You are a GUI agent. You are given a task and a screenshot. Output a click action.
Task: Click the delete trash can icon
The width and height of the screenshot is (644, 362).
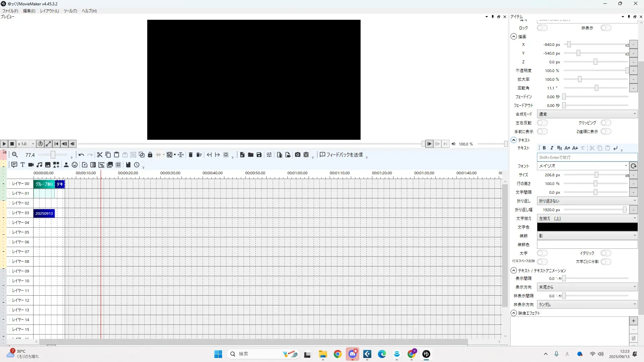coord(191,155)
